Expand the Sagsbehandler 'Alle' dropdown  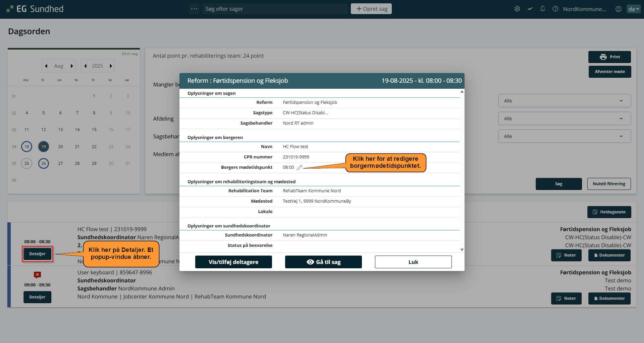click(564, 136)
